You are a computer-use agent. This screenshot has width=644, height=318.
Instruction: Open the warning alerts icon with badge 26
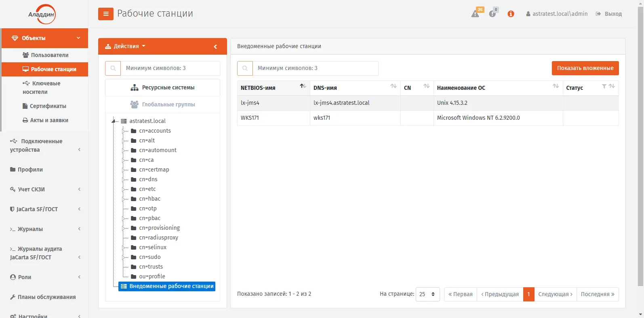pos(476,14)
